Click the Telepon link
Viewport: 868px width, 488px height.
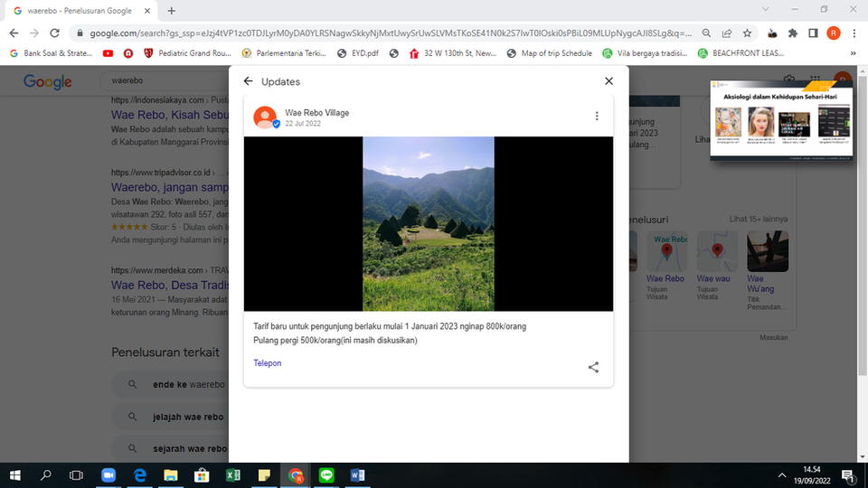click(x=268, y=363)
